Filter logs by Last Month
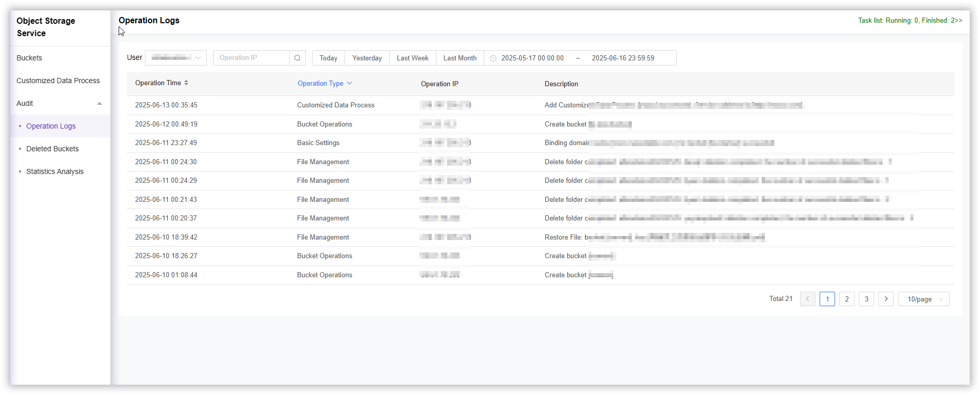 (x=460, y=58)
